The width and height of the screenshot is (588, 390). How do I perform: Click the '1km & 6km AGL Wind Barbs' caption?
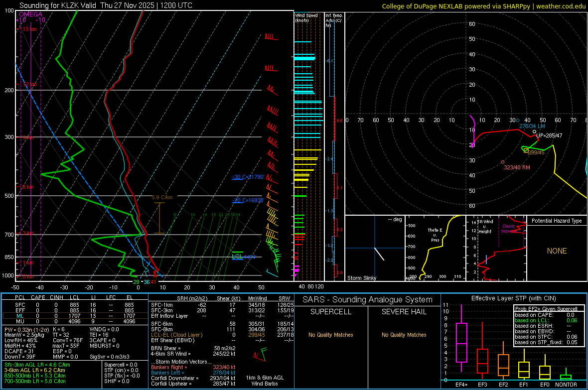[265, 381]
